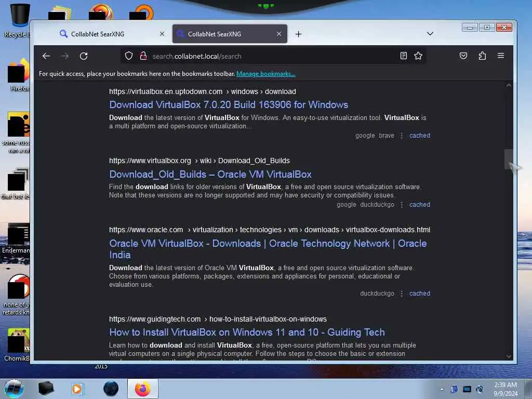Viewport: 532px width, 399px height.
Task: Open the shield tracking protection icon
Action: (129, 56)
